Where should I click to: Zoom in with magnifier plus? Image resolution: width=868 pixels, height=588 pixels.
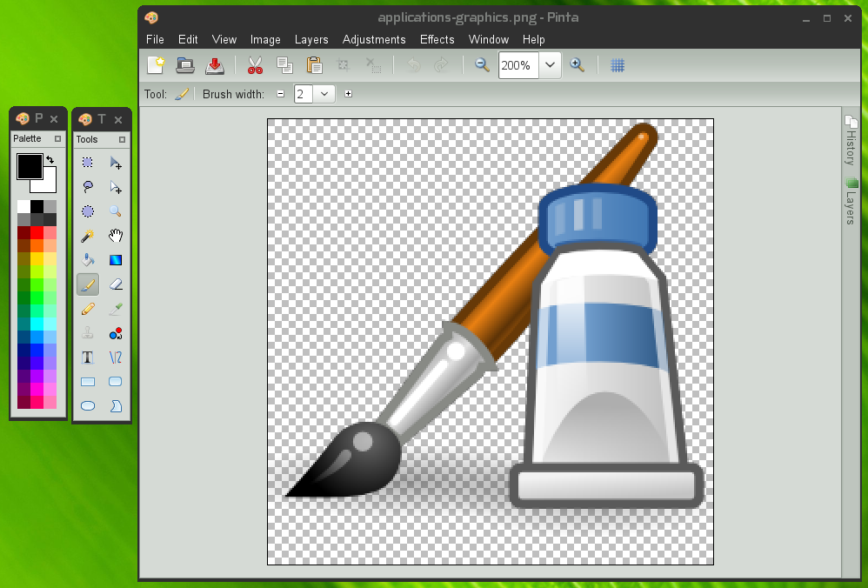(577, 65)
